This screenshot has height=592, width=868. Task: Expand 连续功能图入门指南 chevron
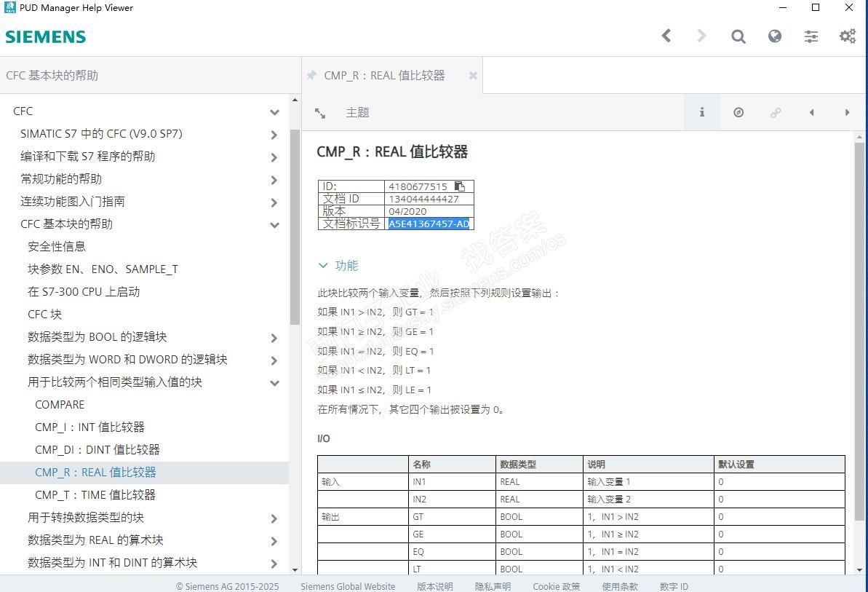[x=274, y=202]
